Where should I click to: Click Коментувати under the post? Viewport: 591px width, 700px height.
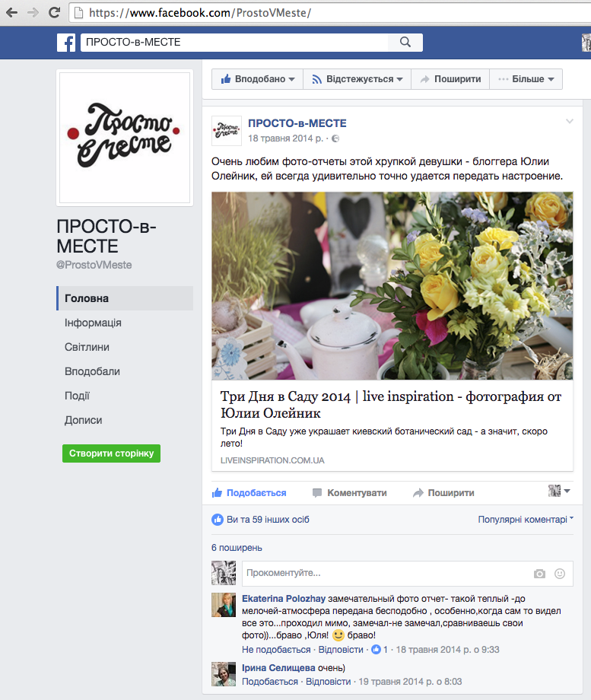(350, 493)
